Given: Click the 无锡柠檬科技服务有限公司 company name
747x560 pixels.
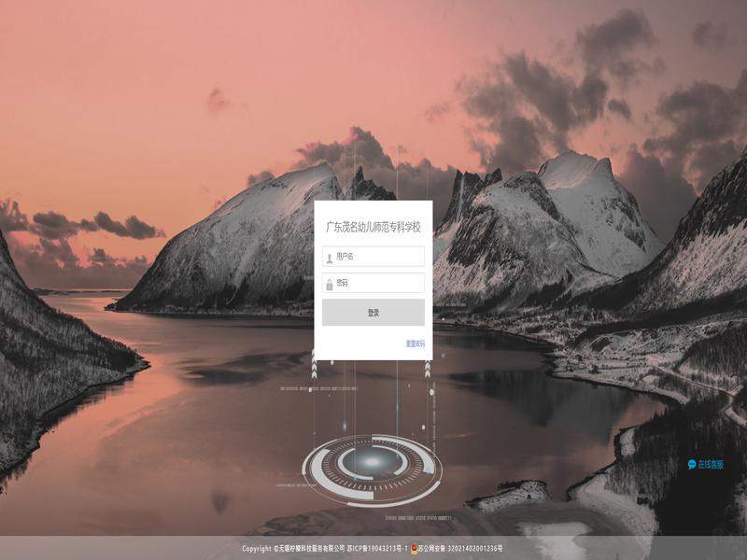Looking at the screenshot, I should (x=311, y=549).
